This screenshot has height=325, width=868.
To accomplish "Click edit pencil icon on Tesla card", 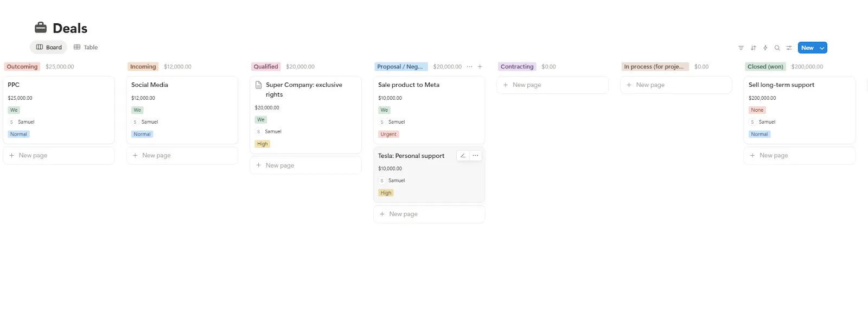I will pyautogui.click(x=463, y=156).
